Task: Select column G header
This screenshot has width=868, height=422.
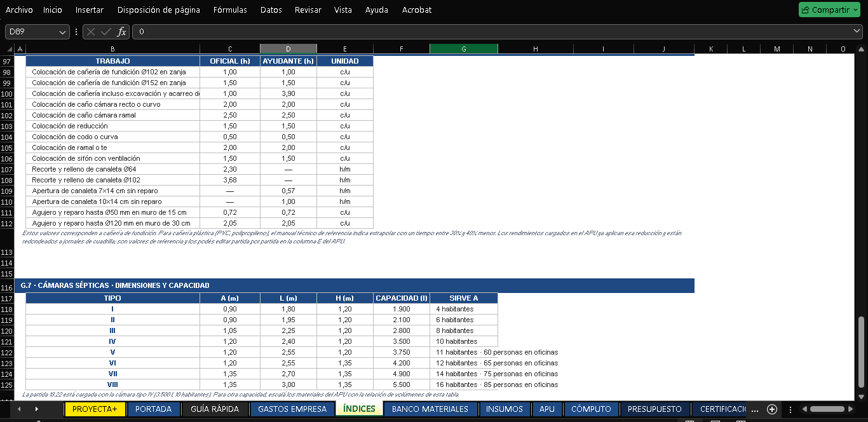Action: (464, 49)
